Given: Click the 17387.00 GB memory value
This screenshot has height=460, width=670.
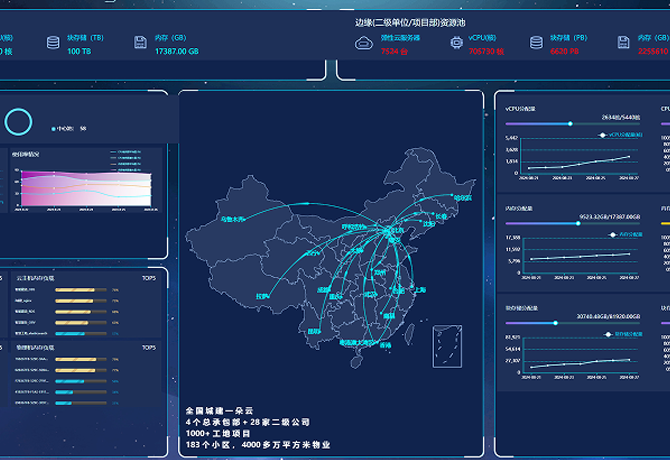Looking at the screenshot, I should pyautogui.click(x=177, y=50).
